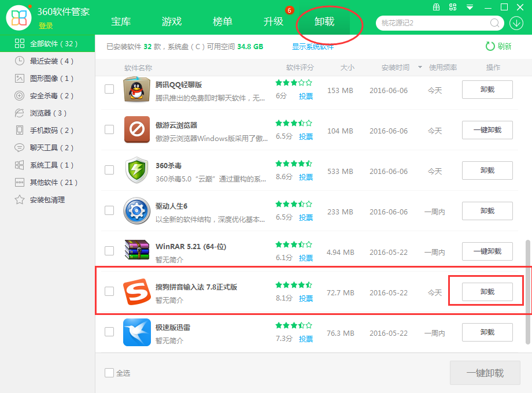Check the 搜狗拼音输入法 row checkbox

coord(108,292)
